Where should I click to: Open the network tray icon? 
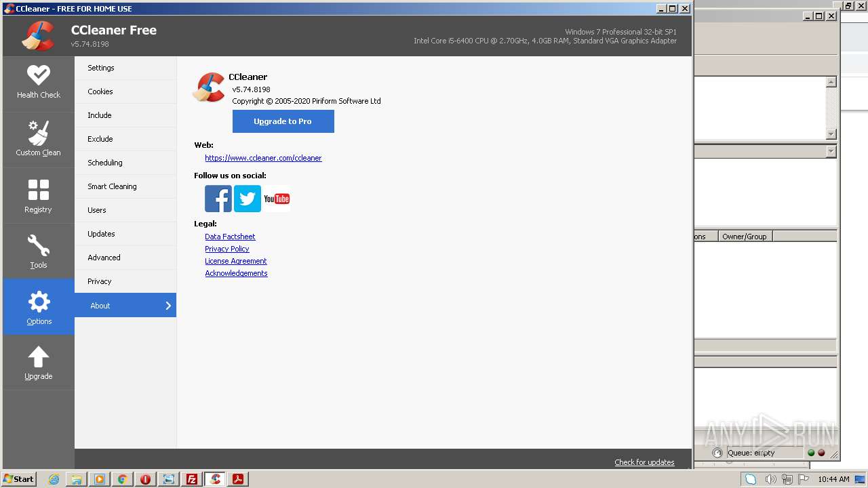coord(787,479)
